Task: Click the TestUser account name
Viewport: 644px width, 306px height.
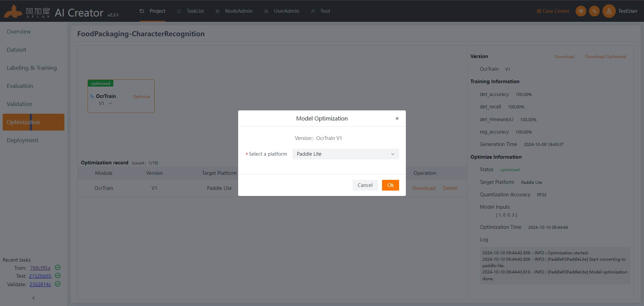Action: pos(628,11)
